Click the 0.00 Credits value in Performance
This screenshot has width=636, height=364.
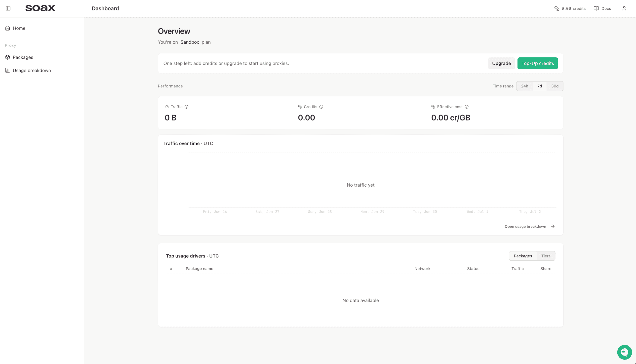click(306, 118)
